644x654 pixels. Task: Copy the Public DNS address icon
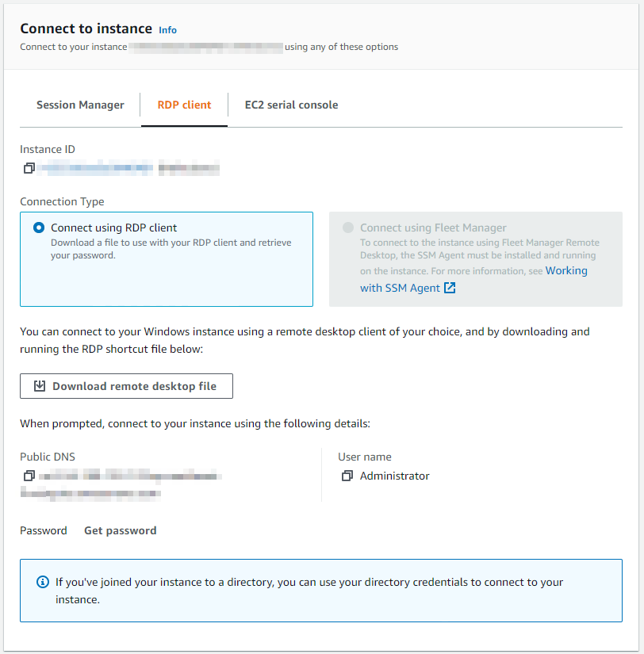coord(29,476)
